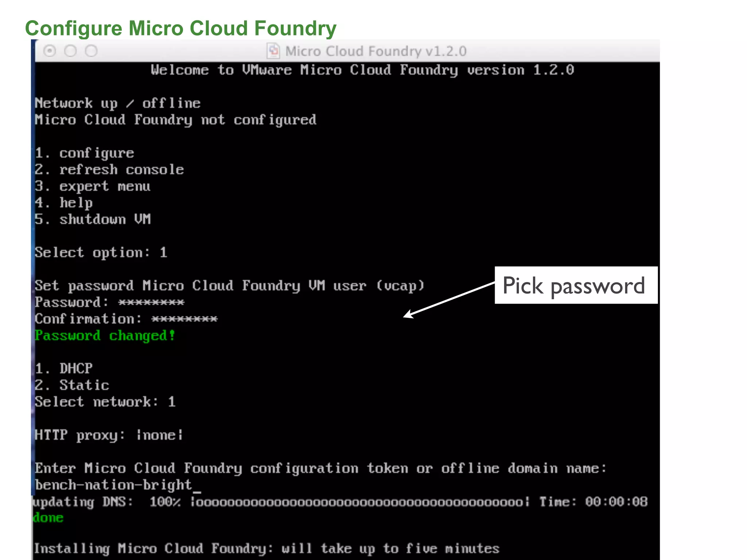Click the 'Time: 00:00:08' readout

(593, 502)
